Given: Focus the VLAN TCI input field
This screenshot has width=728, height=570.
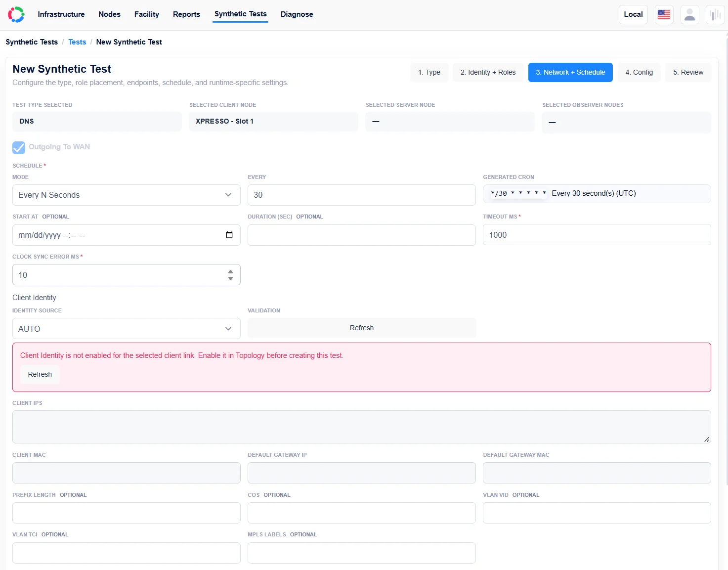Looking at the screenshot, I should click(x=127, y=553).
